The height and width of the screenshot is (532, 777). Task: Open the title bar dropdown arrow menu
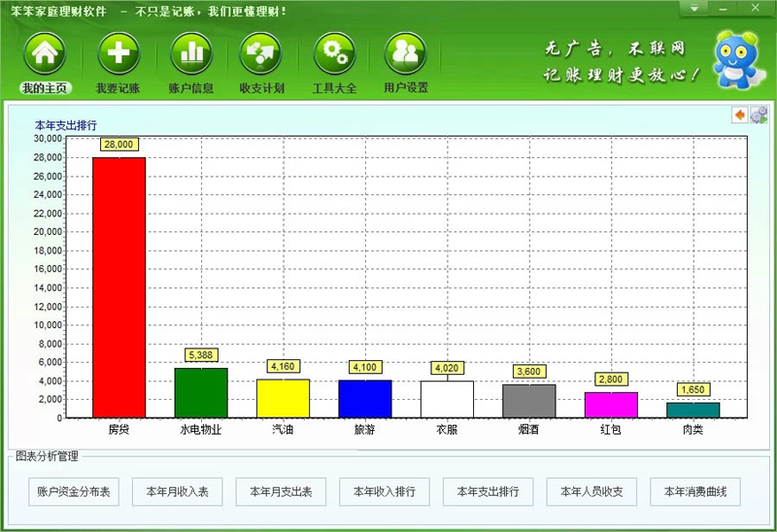(694, 9)
